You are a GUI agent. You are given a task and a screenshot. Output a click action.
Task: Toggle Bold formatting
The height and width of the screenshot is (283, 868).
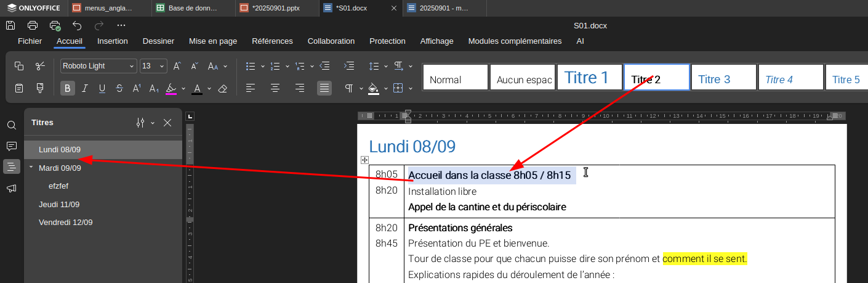pyautogui.click(x=68, y=88)
